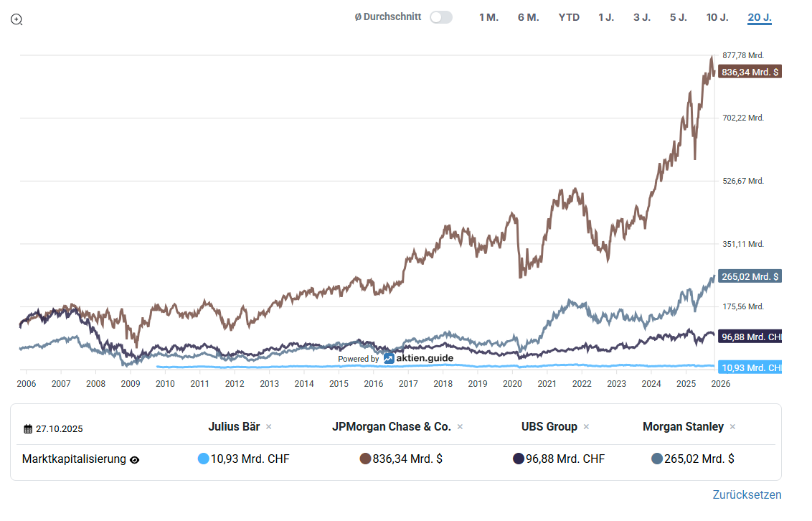Click the aktien.guide logo
The image size is (812, 521).
(418, 358)
